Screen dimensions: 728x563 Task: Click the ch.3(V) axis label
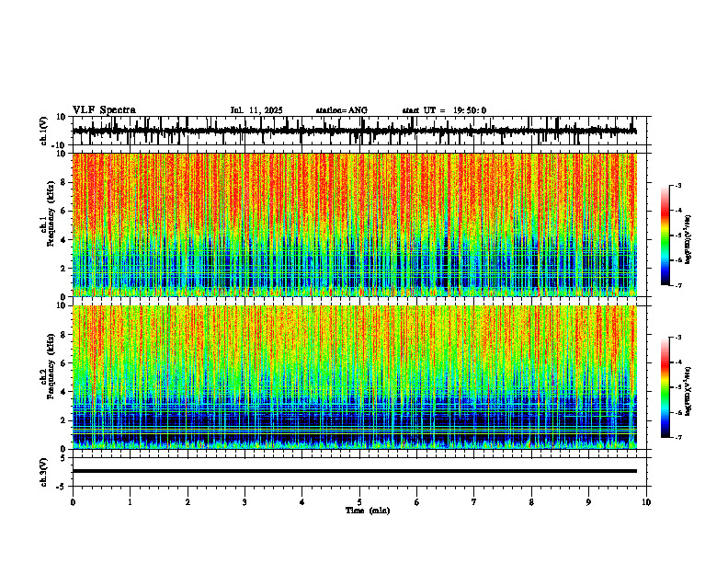click(43, 473)
